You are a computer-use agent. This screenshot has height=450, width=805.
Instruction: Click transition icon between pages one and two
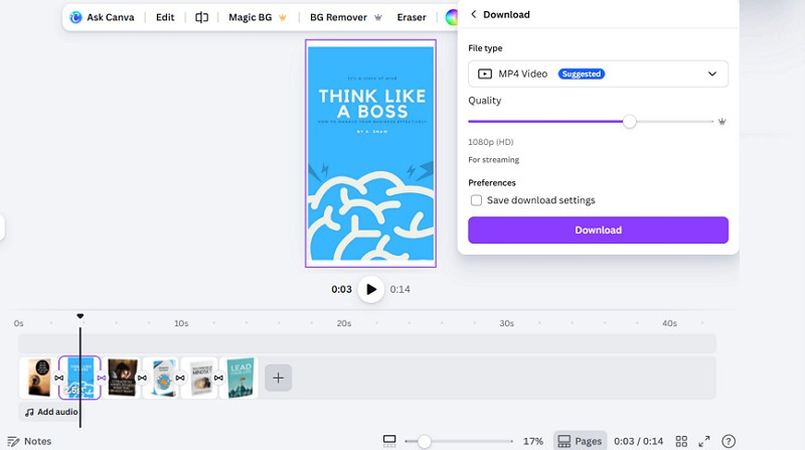[x=59, y=378]
